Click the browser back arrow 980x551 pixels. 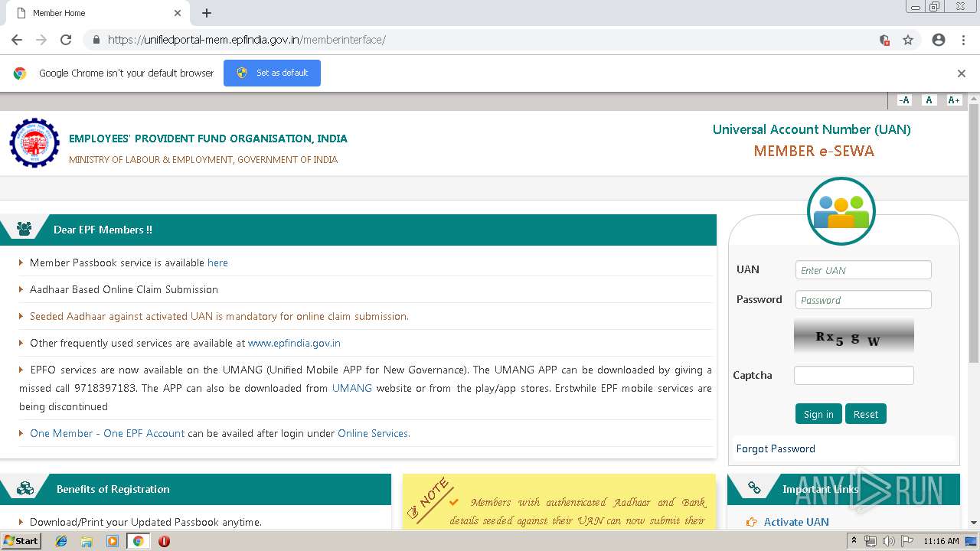pyautogui.click(x=17, y=40)
